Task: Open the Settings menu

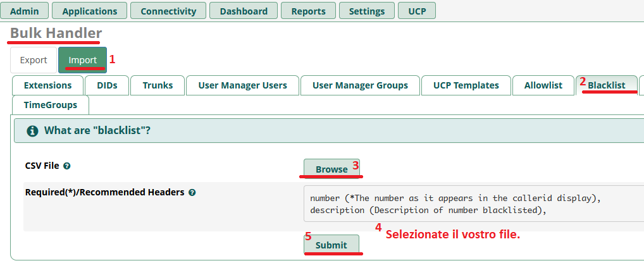Action: (367, 11)
